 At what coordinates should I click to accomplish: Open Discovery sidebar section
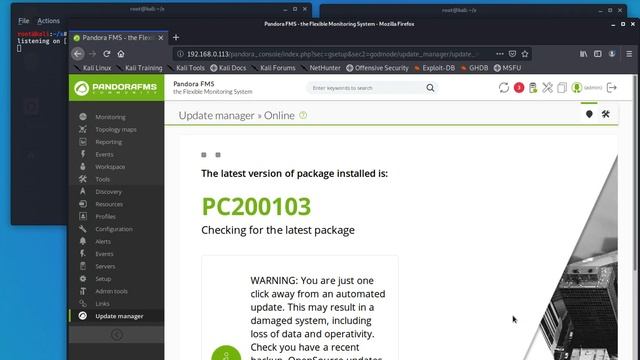(108, 192)
